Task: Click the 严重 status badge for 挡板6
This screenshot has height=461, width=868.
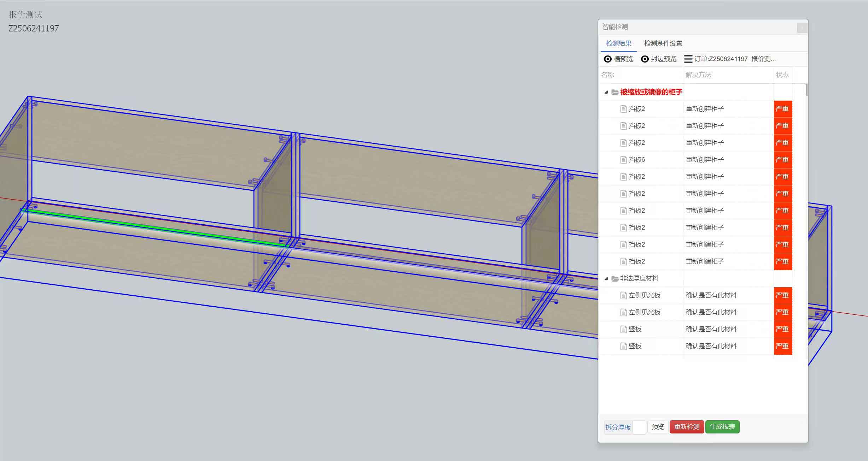Action: [x=782, y=160]
